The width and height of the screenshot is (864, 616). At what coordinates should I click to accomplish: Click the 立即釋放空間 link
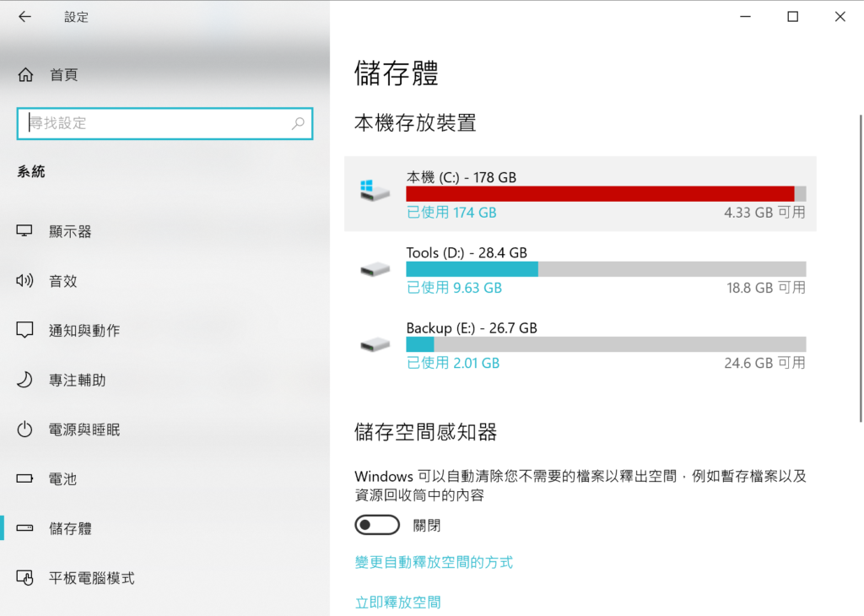(x=398, y=602)
